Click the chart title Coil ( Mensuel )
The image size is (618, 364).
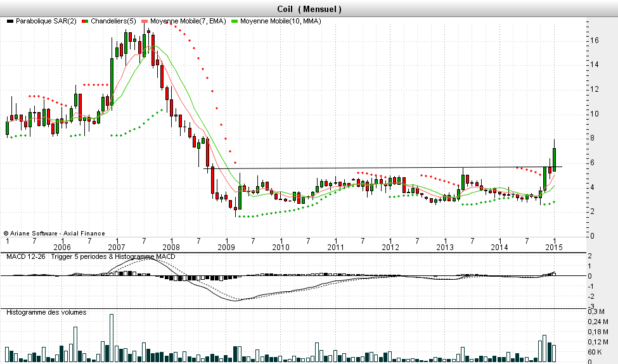[309, 9]
